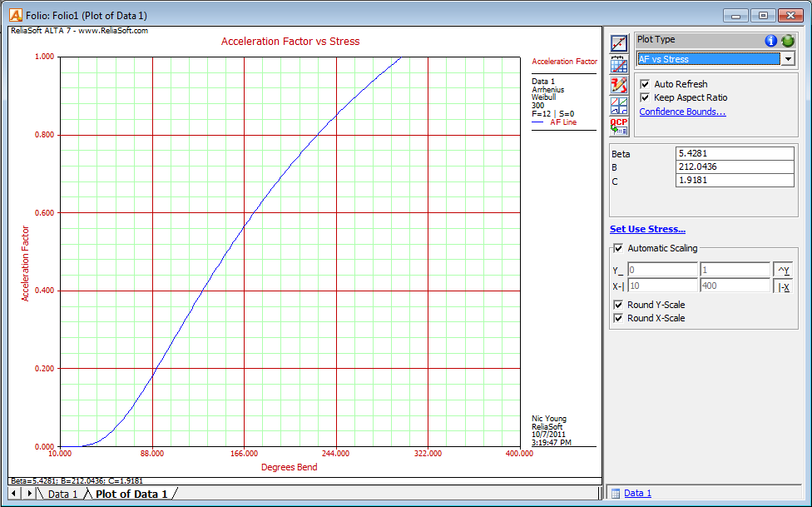Click the 3:19:47 PM timestamp
The height and width of the screenshot is (507, 812).
552,443
